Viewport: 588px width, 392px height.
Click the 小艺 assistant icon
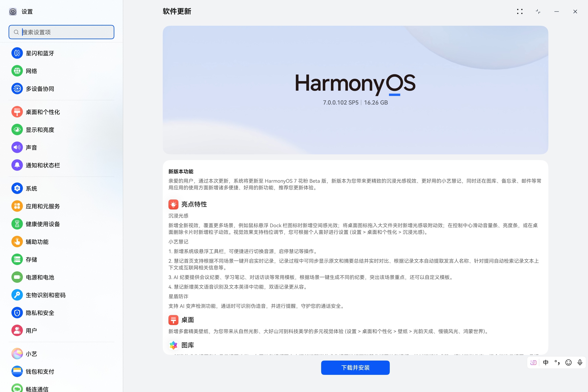tap(17, 354)
